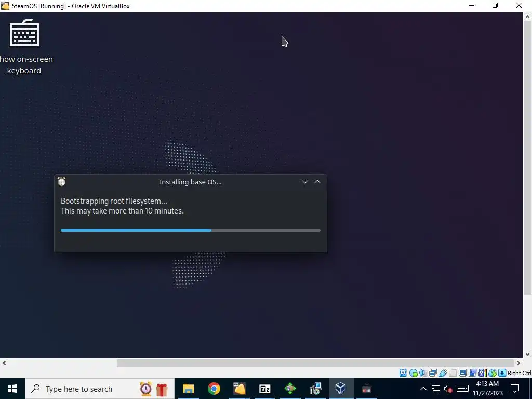532x399 pixels.
Task: Show hidden system tray icons
Action: [x=423, y=389]
